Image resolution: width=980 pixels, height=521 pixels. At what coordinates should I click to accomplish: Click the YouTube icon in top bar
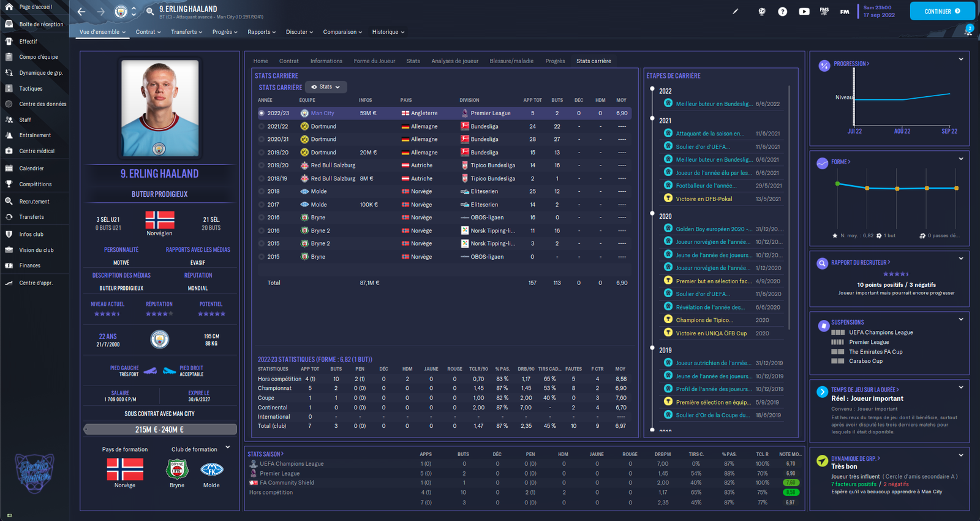point(804,12)
